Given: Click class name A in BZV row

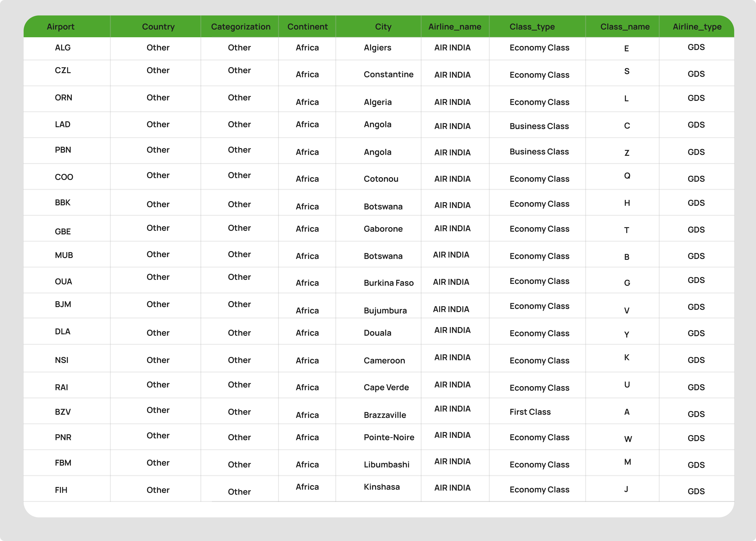Looking at the screenshot, I should coord(627,412).
